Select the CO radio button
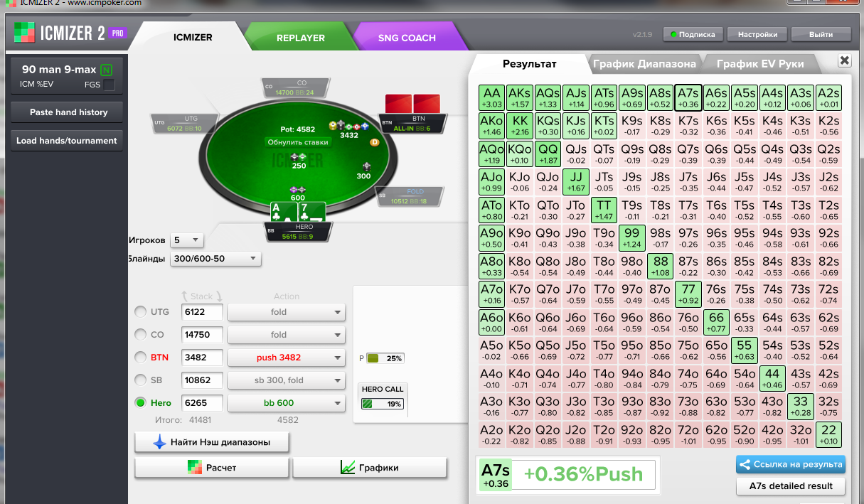The width and height of the screenshot is (864, 504). click(141, 334)
